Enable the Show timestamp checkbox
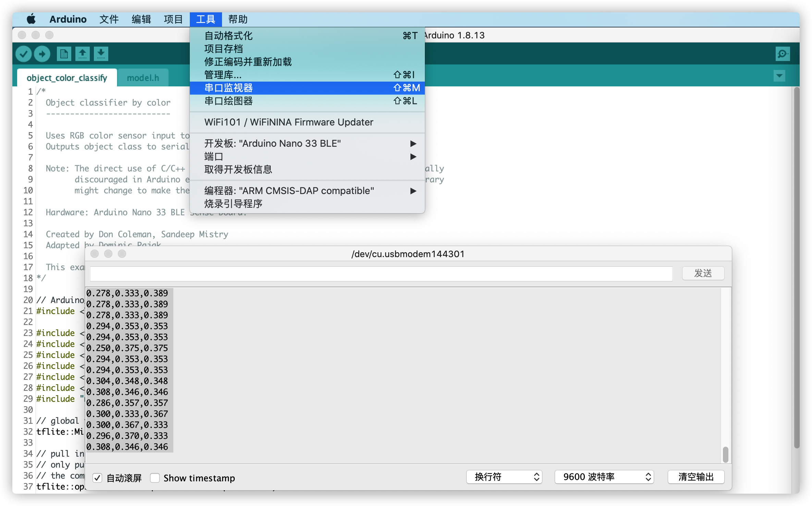 point(155,478)
